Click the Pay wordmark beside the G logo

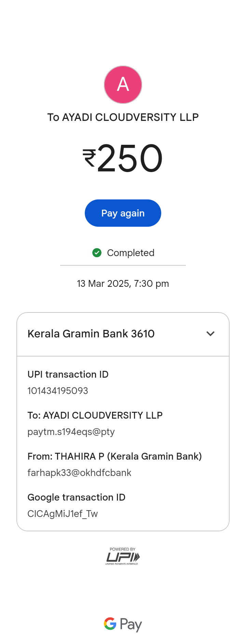[x=131, y=624]
